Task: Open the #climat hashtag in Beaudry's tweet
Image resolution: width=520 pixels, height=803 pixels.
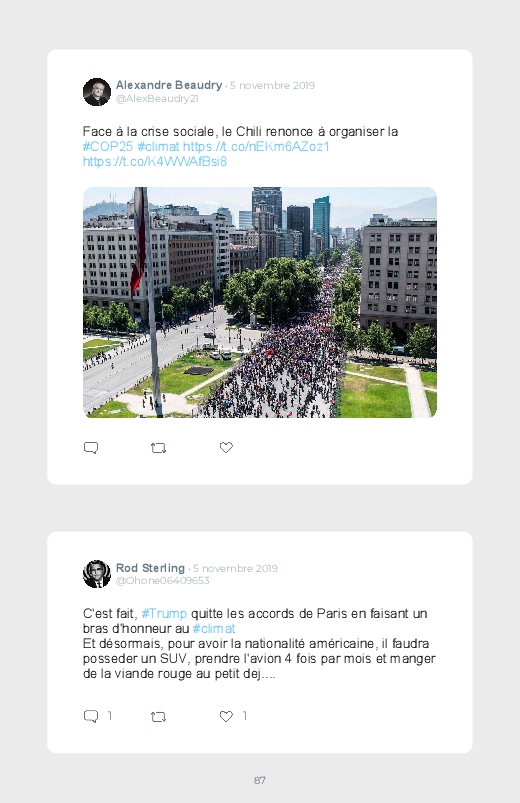Action: click(x=158, y=146)
